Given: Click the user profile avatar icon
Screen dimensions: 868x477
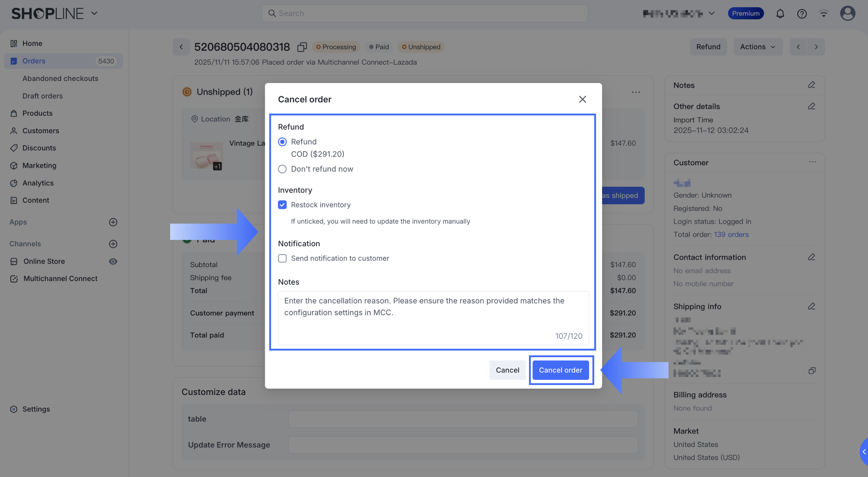Looking at the screenshot, I should [847, 13].
